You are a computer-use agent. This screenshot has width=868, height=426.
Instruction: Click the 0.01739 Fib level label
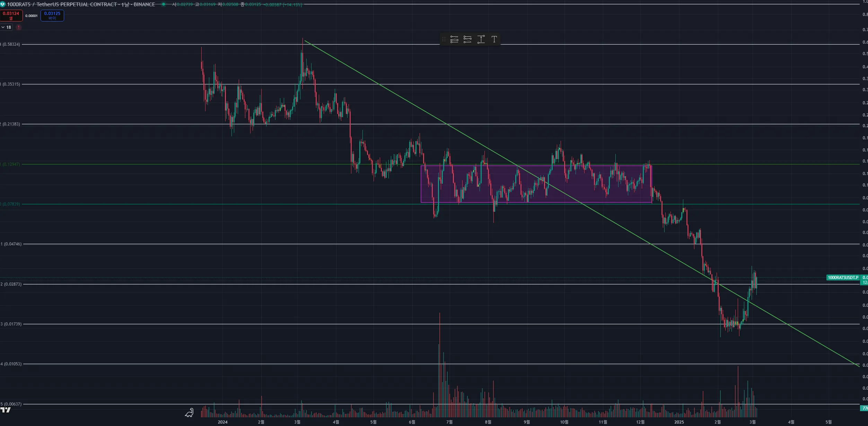(11, 324)
